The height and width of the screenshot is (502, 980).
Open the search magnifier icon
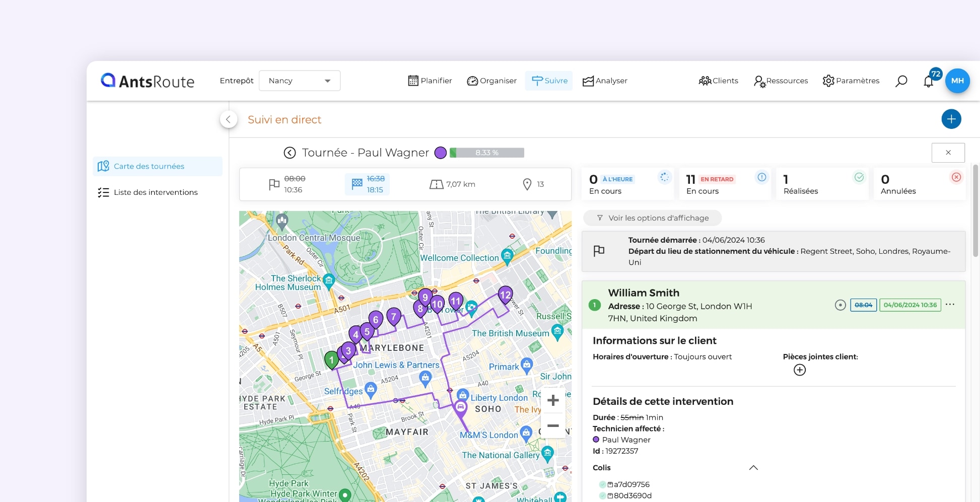[x=901, y=81]
